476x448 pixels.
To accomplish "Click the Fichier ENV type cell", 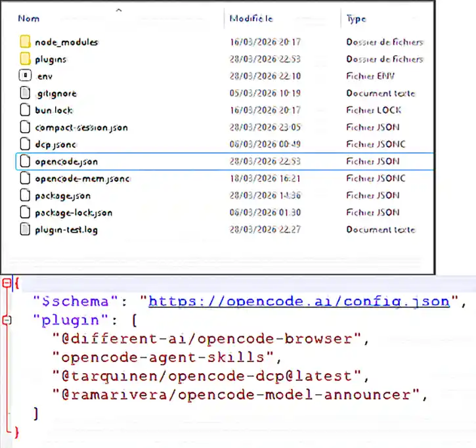I will click(370, 76).
